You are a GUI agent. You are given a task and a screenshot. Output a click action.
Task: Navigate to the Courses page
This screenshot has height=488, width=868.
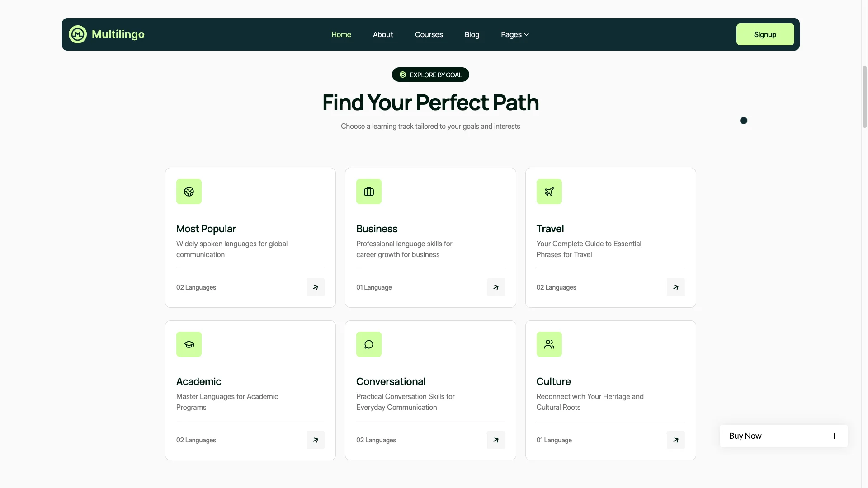[429, 34]
